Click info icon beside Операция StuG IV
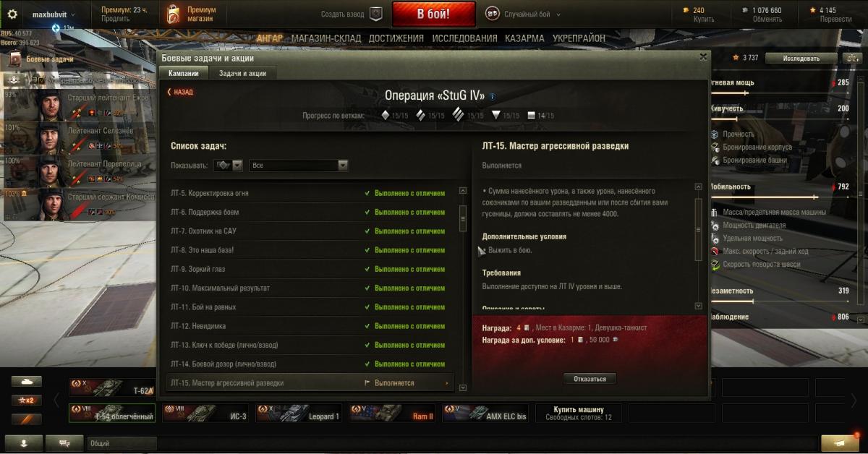The height and width of the screenshot is (454, 868). [493, 96]
